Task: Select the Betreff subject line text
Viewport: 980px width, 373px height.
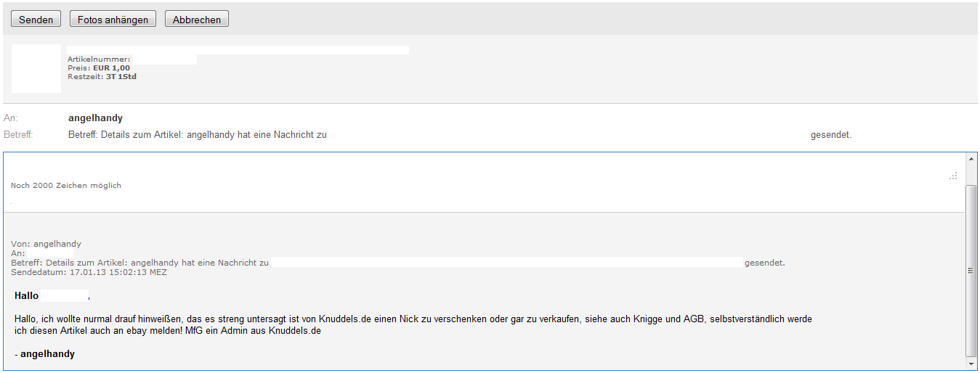Action: coord(197,135)
